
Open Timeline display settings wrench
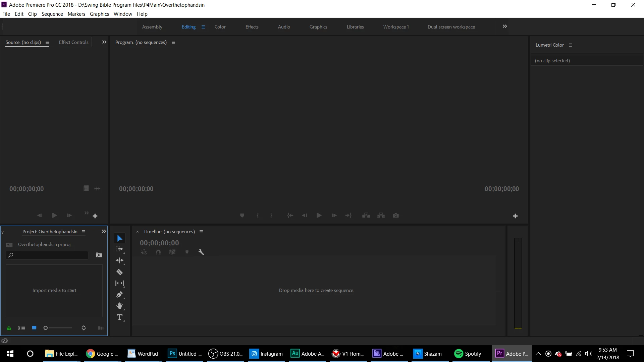201,252
